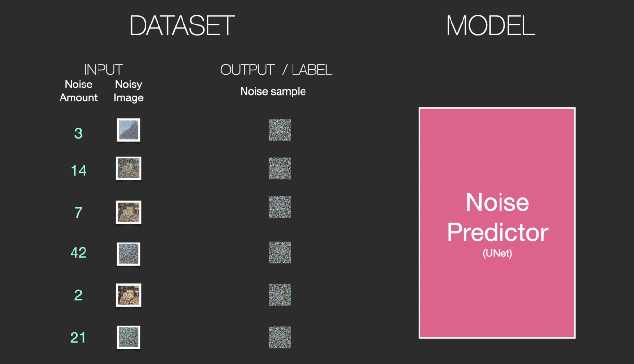Select the noise amount number 14
This screenshot has height=364, width=634.
78,170
